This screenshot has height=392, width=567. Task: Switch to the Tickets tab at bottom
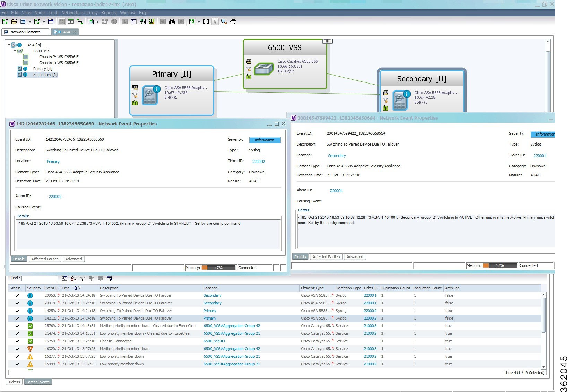pos(14,382)
